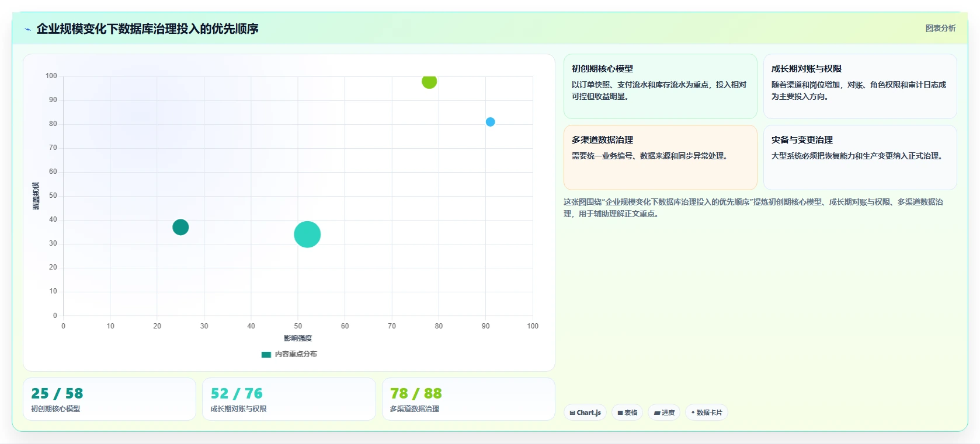Click the chart heading 企业规模变化下数据库治理投入的优先顺序
The image size is (980, 444).
click(148, 29)
